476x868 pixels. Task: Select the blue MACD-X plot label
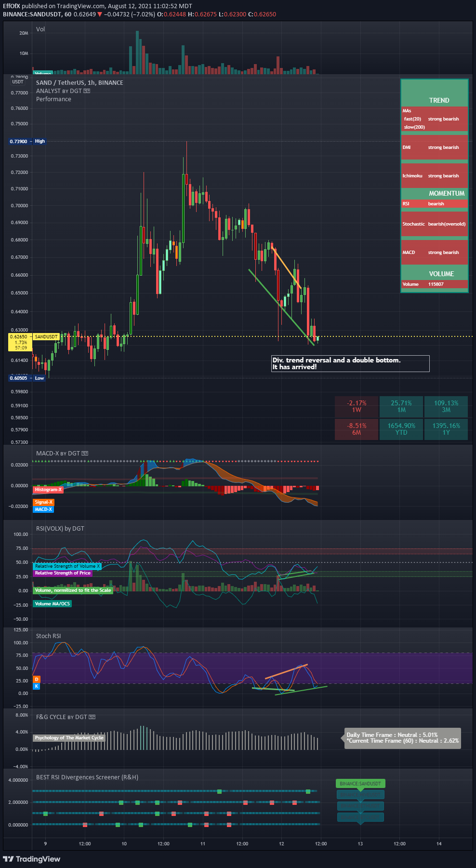tap(44, 509)
